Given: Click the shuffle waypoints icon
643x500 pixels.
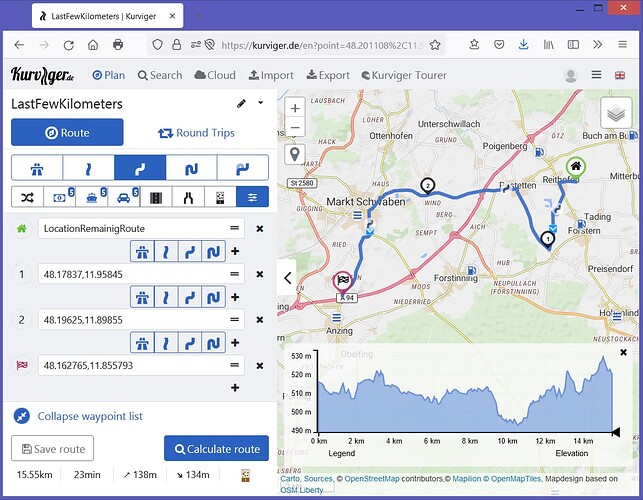Looking at the screenshot, I should click(x=25, y=197).
